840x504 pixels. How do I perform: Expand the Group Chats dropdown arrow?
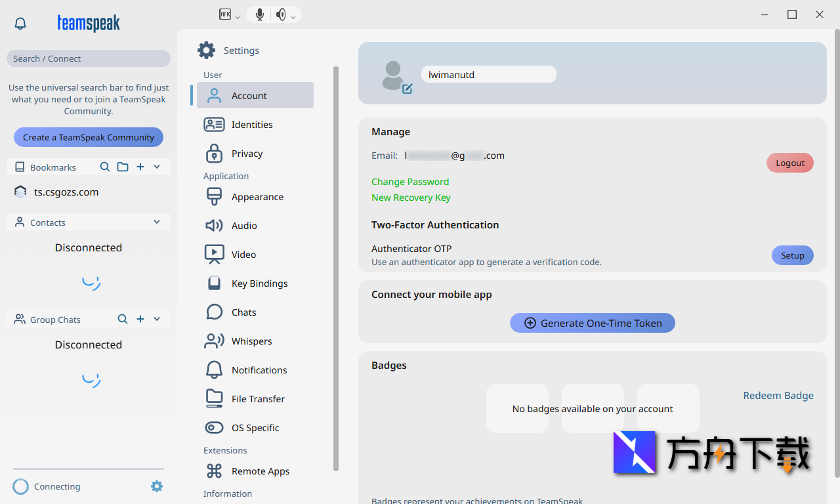(x=157, y=320)
